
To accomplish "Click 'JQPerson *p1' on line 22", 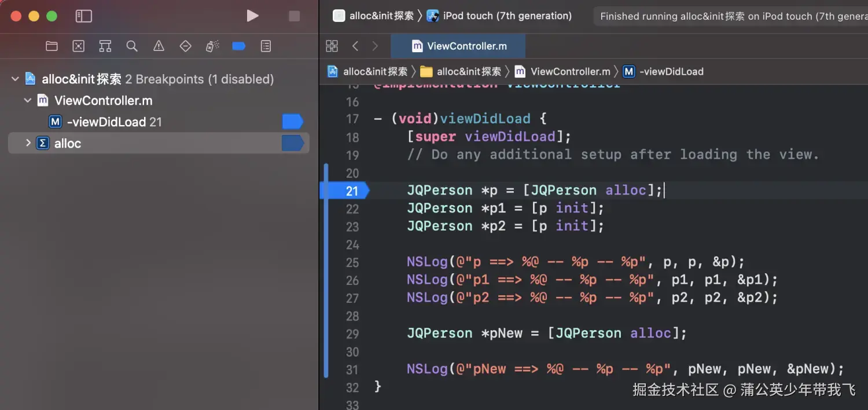I will (x=456, y=208).
